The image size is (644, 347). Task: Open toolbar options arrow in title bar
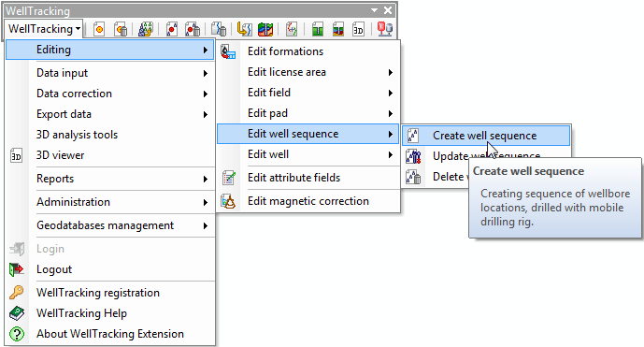[374, 10]
